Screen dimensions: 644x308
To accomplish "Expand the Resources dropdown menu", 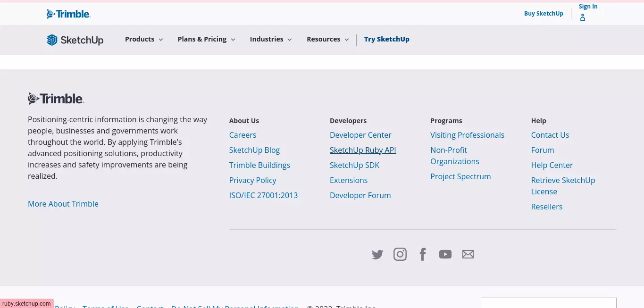I will (328, 39).
